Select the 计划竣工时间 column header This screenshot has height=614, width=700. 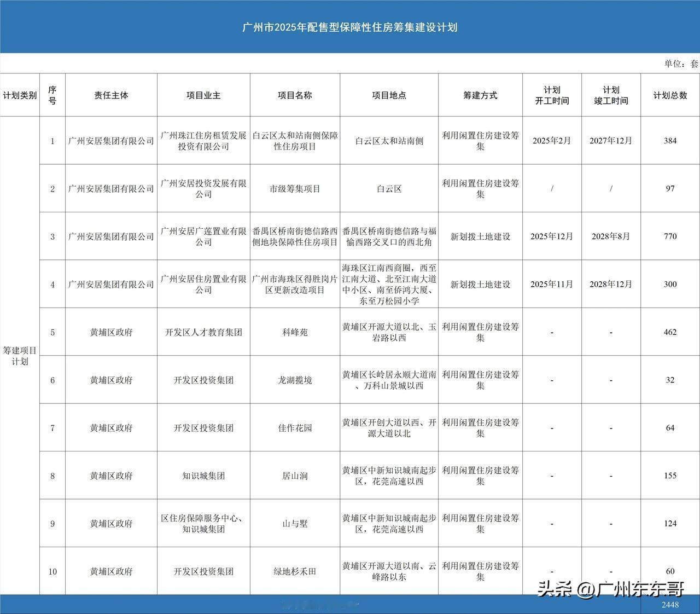coord(611,95)
